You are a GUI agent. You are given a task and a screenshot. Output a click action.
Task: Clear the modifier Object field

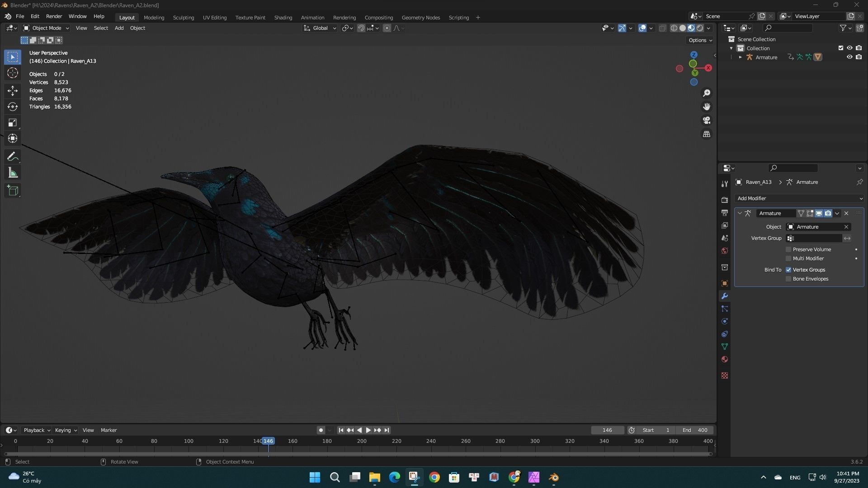(x=846, y=227)
